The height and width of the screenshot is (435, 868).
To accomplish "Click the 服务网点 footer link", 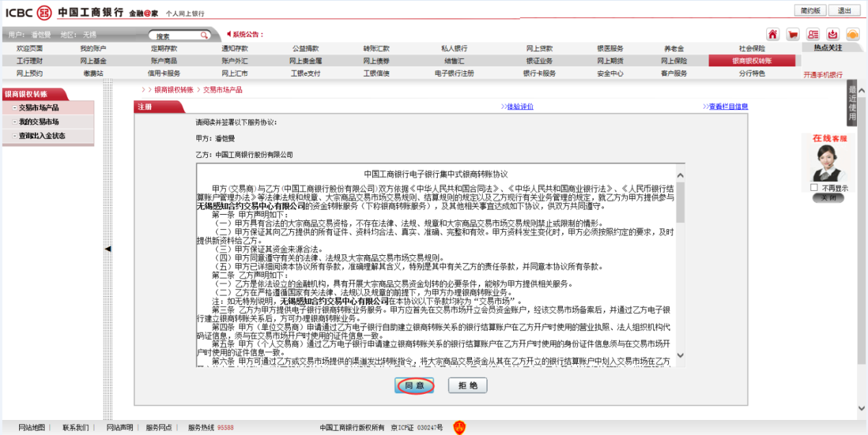I will tap(159, 427).
